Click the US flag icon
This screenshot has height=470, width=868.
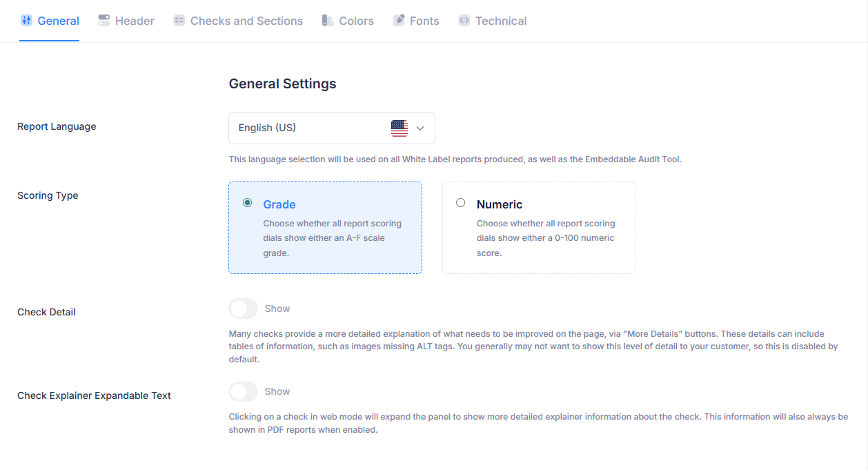point(400,128)
